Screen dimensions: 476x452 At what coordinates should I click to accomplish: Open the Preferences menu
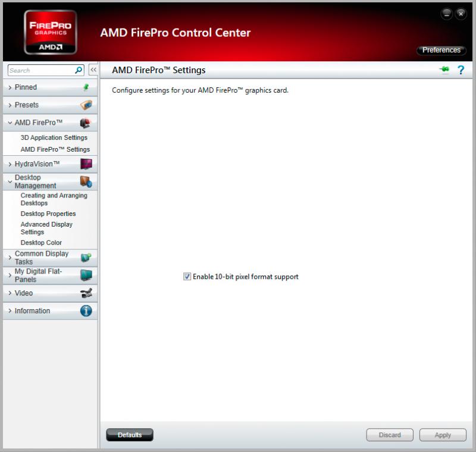[x=441, y=50]
